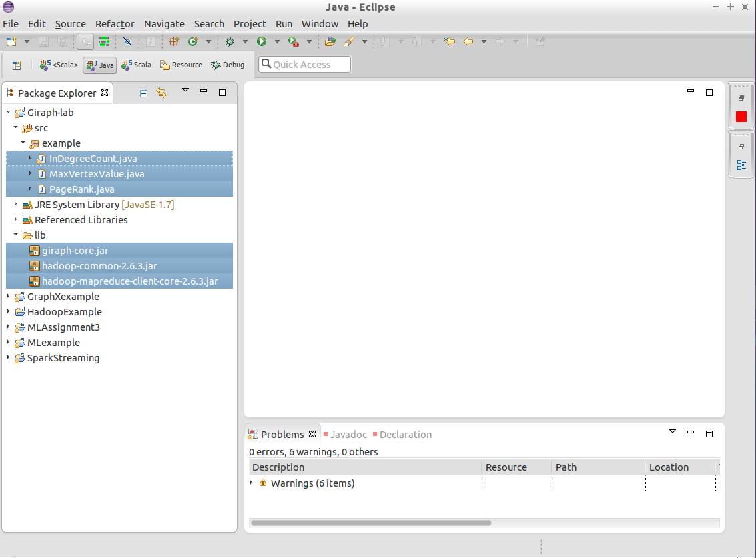Click the Back navigation arrow
Image resolution: width=756 pixels, height=558 pixels.
coord(468,41)
